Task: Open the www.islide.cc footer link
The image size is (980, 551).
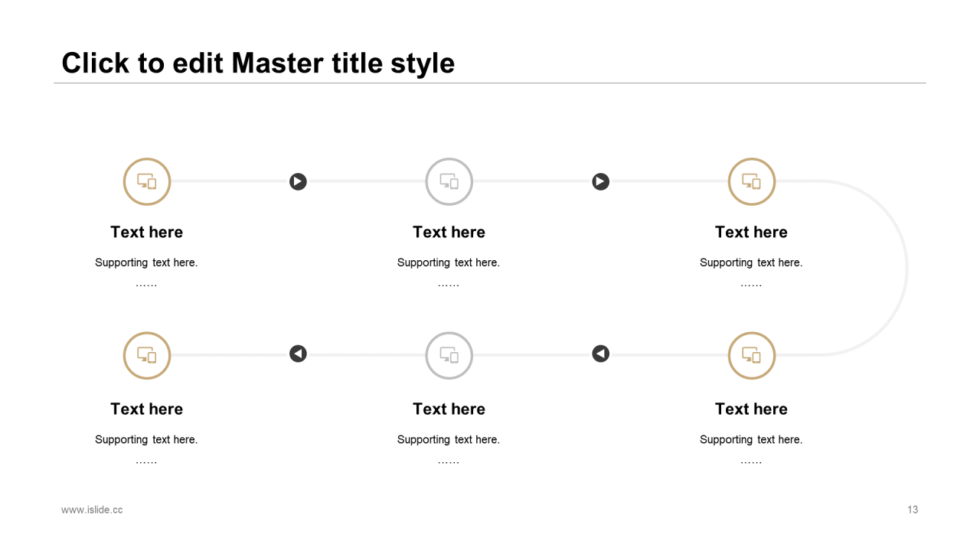Action: pos(92,510)
